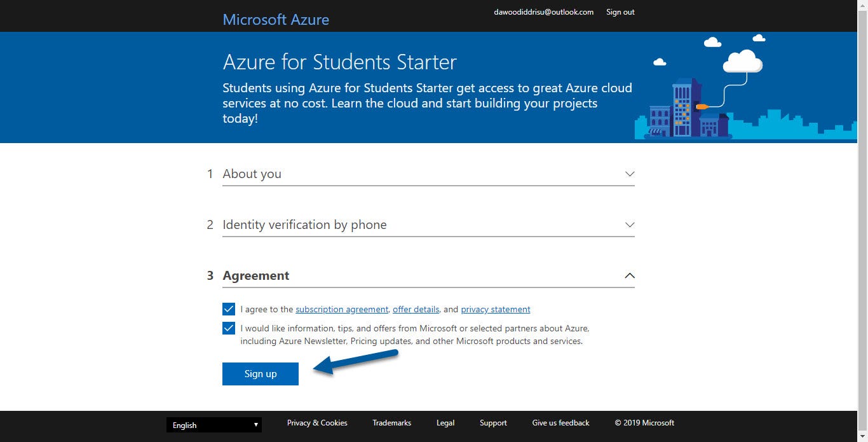Viewport: 868px width, 442px height.
Task: Click the browser vertical scrollbar
Action: (862, 221)
